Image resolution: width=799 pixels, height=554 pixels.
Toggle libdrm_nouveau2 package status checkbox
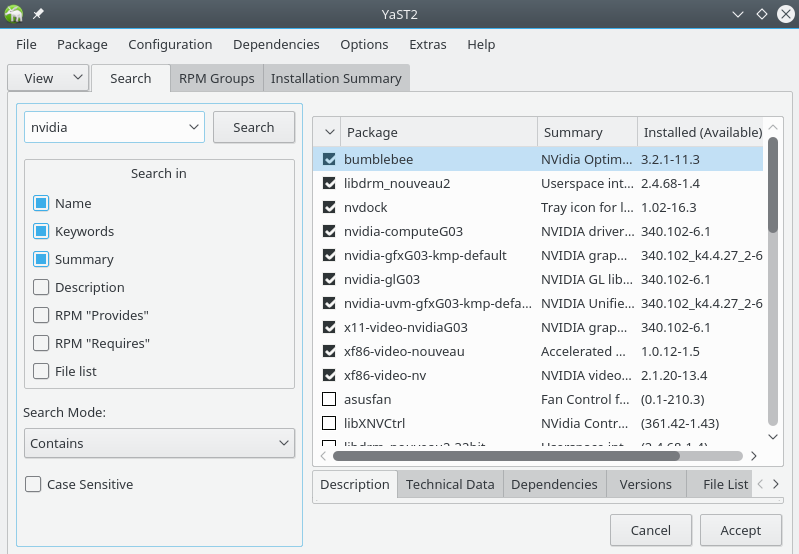[x=329, y=183]
